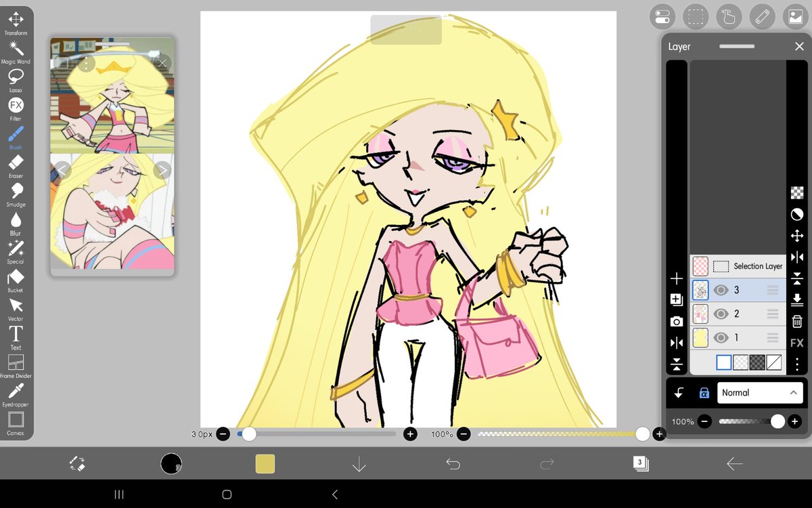Select the Text tool
Screen dimensions: 812x508
[16, 337]
